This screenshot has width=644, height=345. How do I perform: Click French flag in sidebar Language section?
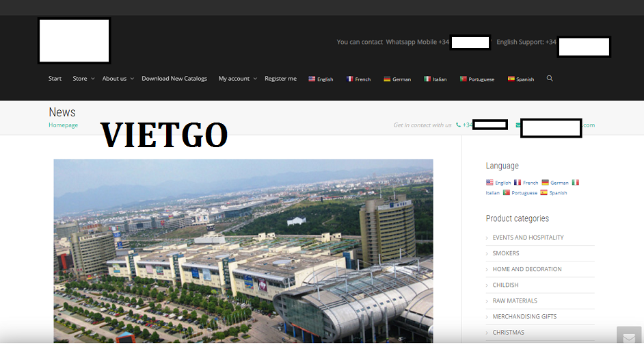[518, 182]
